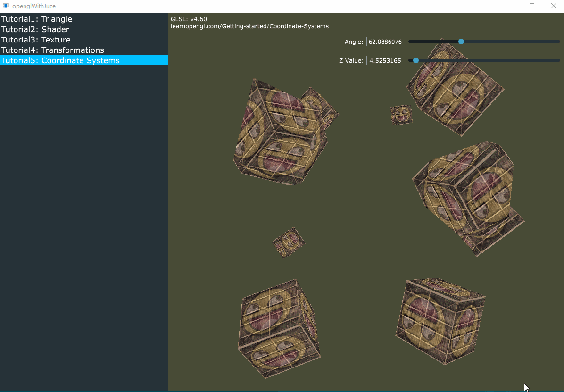The width and height of the screenshot is (564, 392).
Task: Minimize the openglWithJuce window
Action: 511,6
